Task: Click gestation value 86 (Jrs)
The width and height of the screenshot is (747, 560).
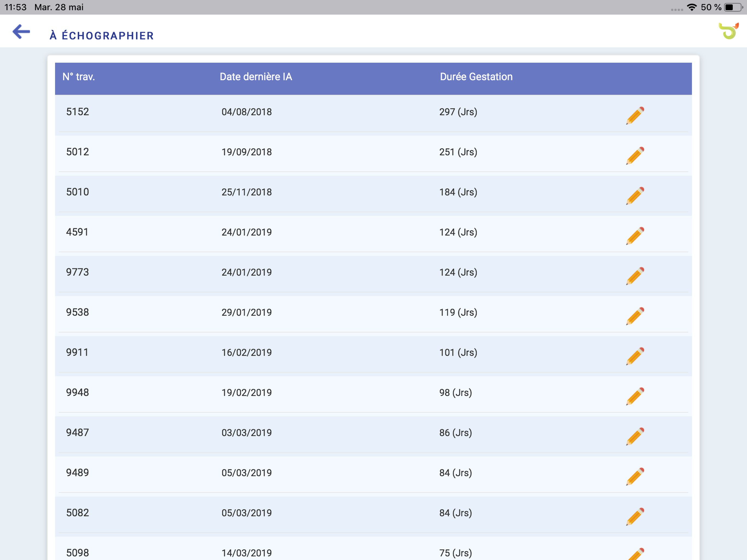Action: pyautogui.click(x=456, y=433)
